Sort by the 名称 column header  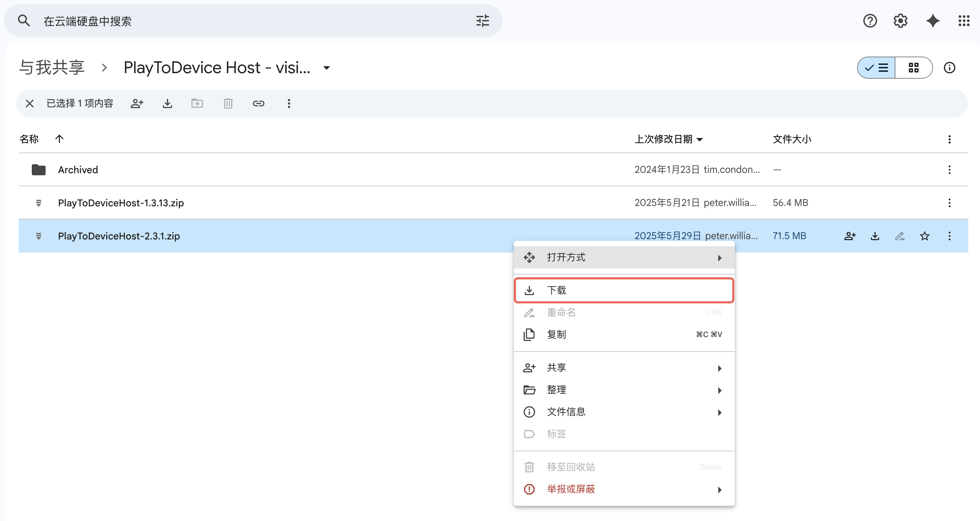(x=29, y=139)
